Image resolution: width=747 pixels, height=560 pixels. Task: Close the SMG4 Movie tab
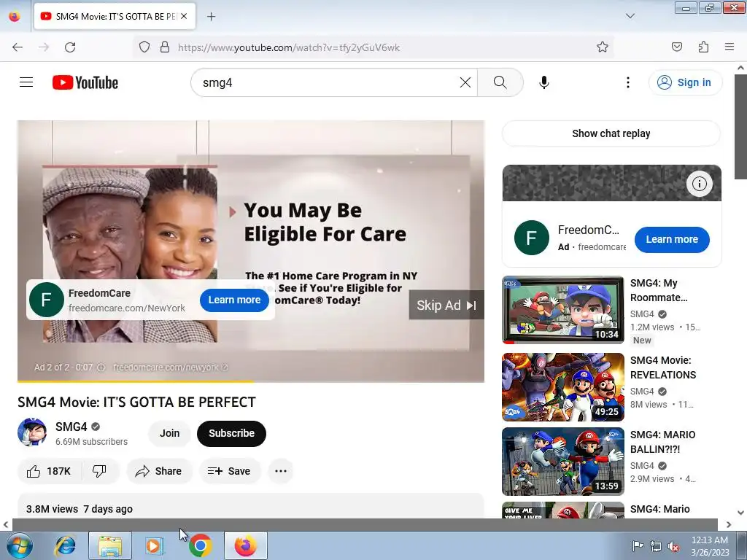tap(184, 16)
